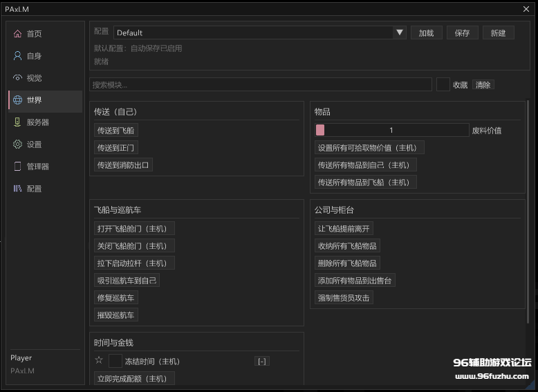538x392 pixels.
Task: Click 收纳所有飞船物品 button
Action: 347,246
